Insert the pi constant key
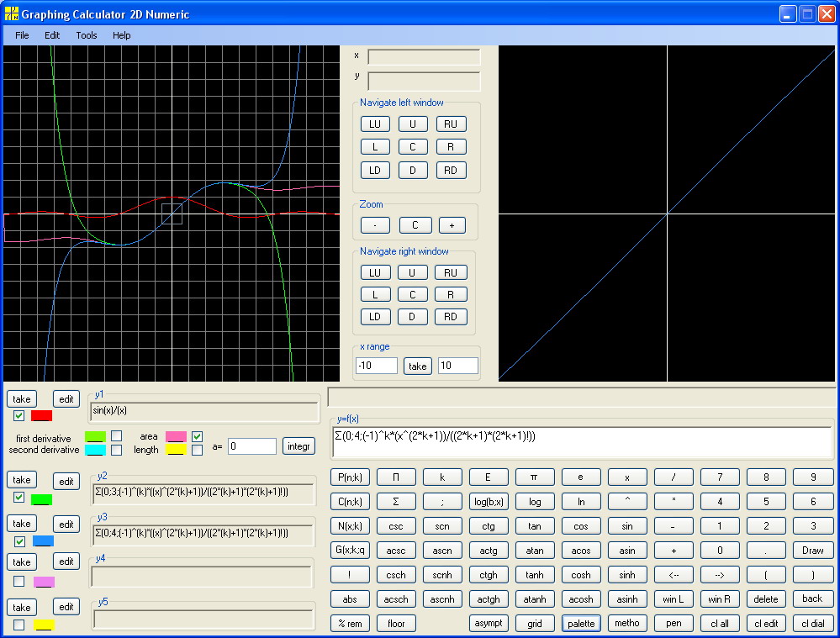This screenshot has width=840, height=638. pyautogui.click(x=534, y=477)
